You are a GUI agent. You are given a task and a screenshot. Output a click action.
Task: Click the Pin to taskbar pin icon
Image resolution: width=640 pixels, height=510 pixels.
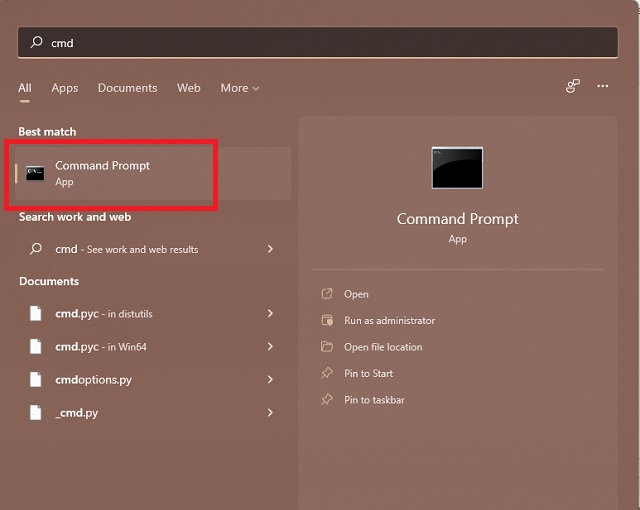[326, 400]
